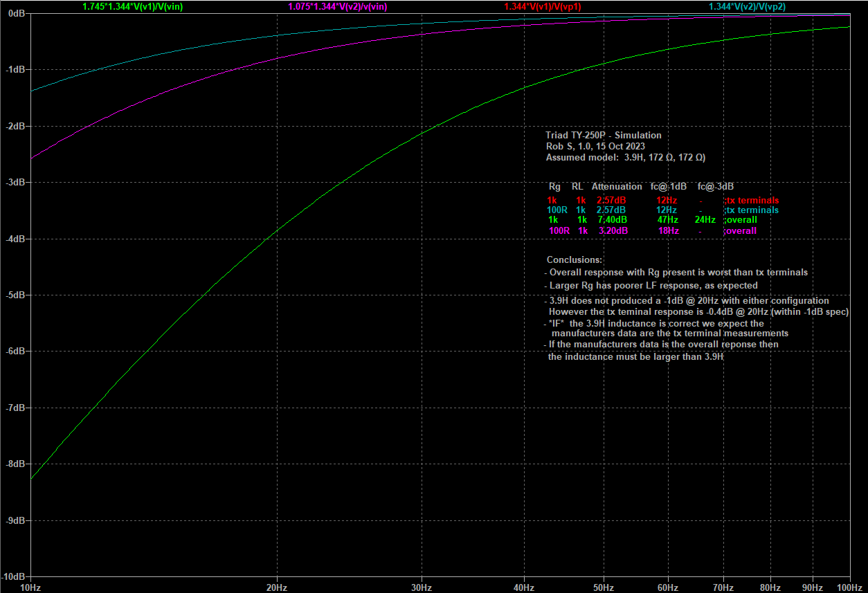868x593 pixels.
Task: Click the 50Hz frequency axis label
Action: click(604, 587)
